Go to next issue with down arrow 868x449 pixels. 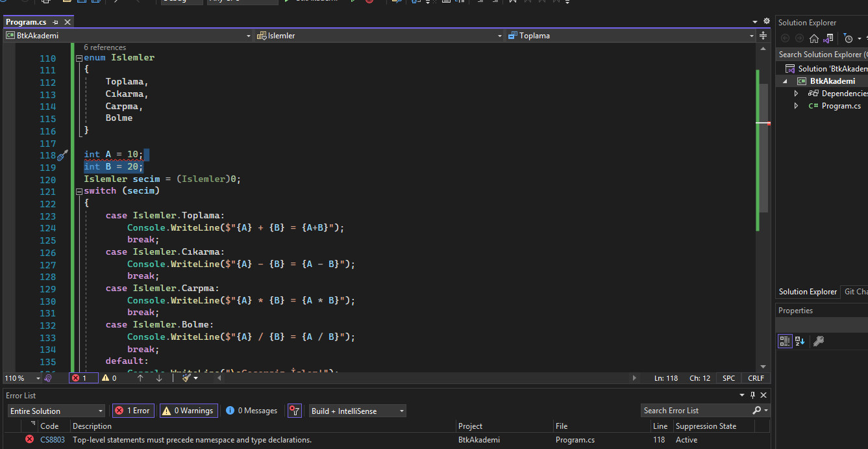(x=159, y=378)
